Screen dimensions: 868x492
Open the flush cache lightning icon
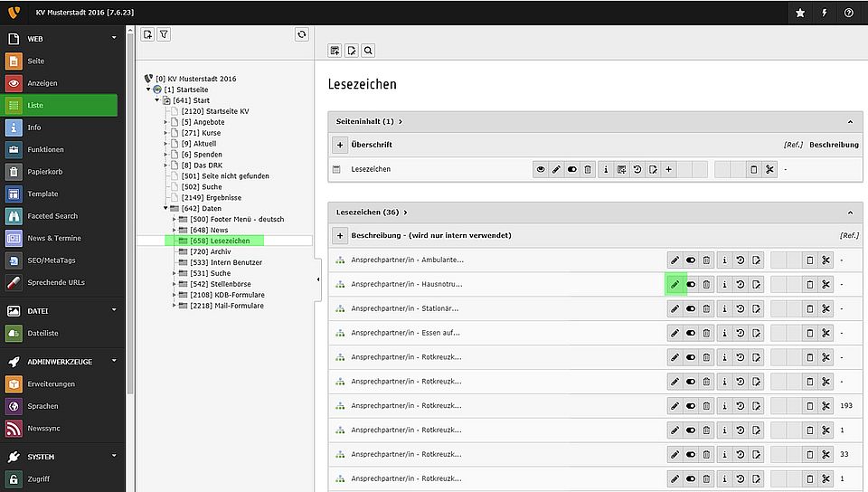point(824,13)
